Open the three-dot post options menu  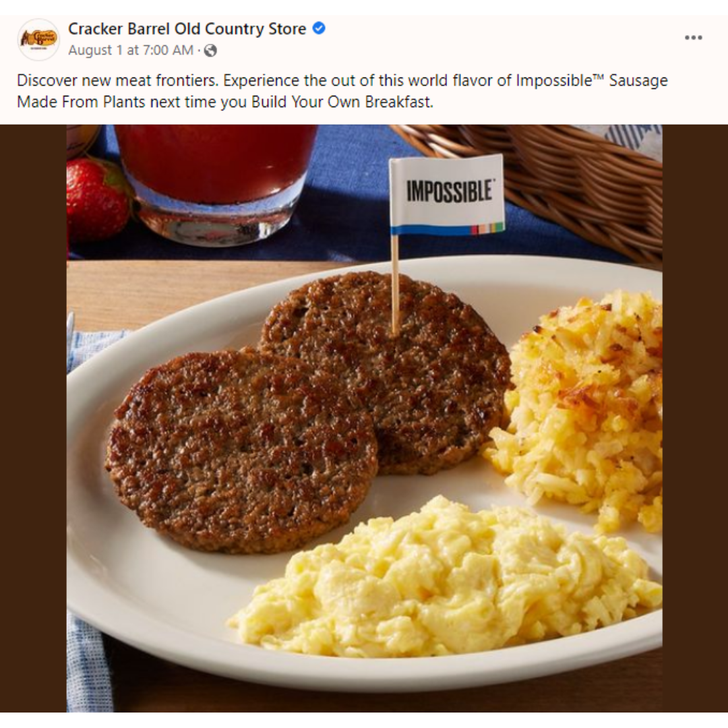pyautogui.click(x=693, y=38)
